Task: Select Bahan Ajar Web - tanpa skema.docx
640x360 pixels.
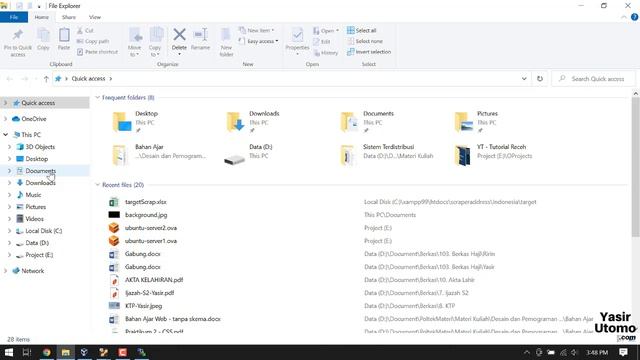Action: (173, 319)
